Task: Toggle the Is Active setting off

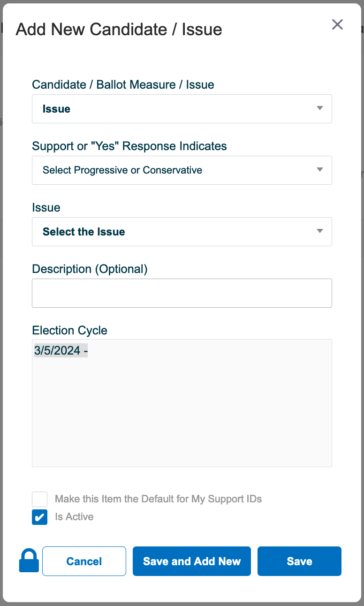Action: click(x=39, y=517)
